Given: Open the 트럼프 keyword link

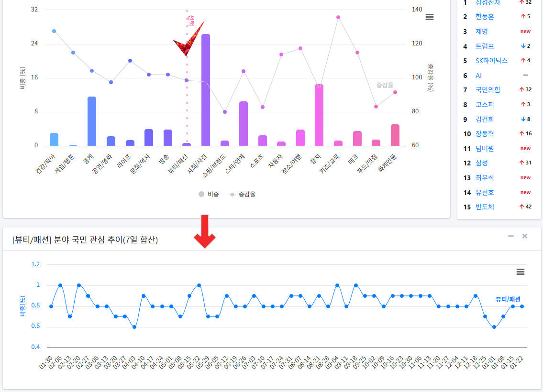Looking at the screenshot, I should (485, 46).
